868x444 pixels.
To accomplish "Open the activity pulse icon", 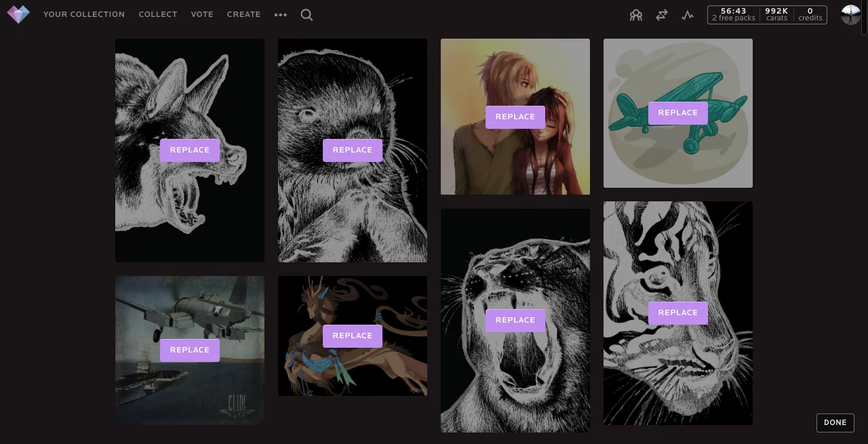I will click(x=688, y=14).
